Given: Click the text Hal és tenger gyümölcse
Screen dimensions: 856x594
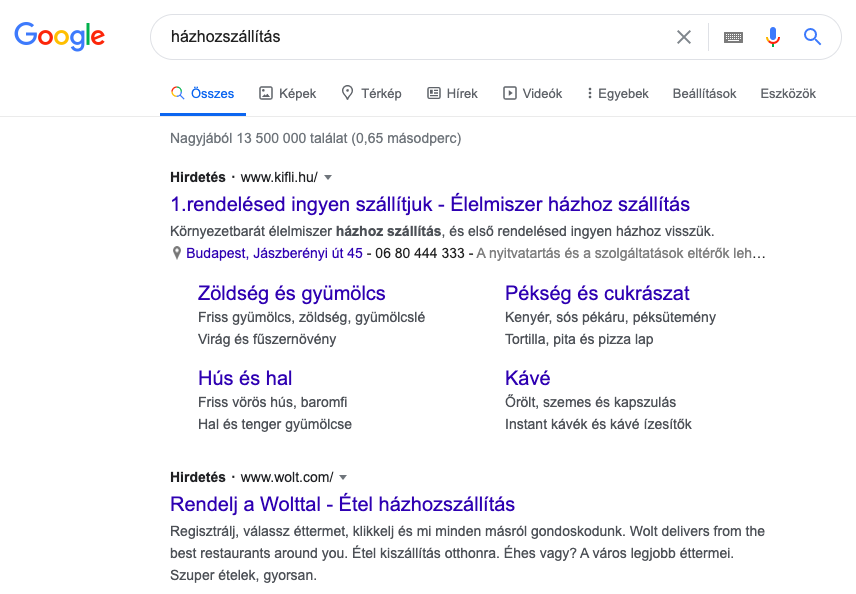Looking at the screenshot, I should (275, 424).
